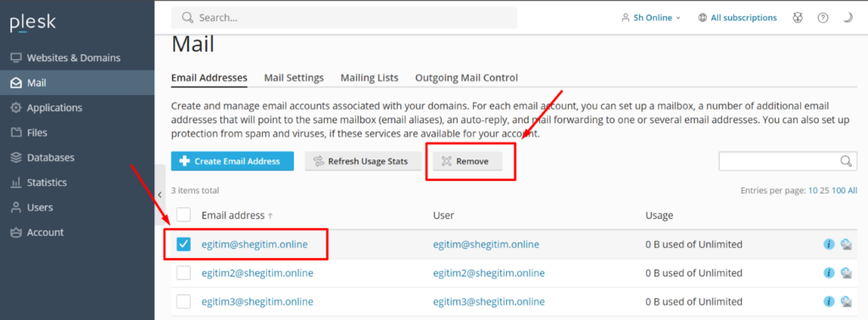Check the egitim2@shegitim.online checkbox
Screen dimensions: 868x320
pos(184,272)
